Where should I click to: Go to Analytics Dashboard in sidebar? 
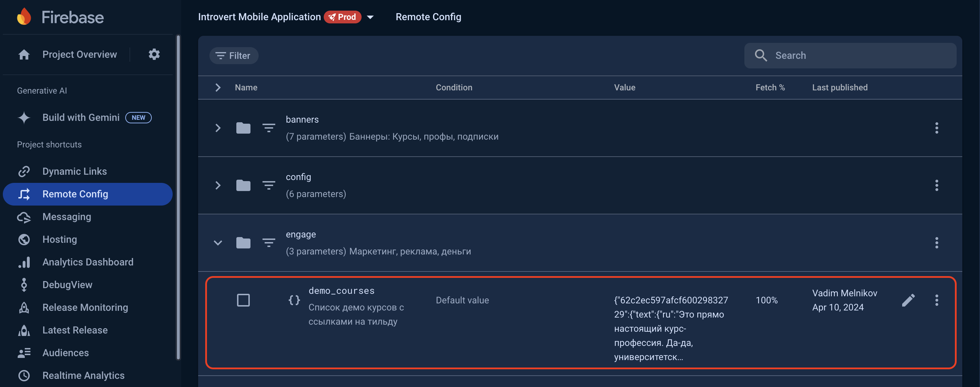tap(87, 262)
